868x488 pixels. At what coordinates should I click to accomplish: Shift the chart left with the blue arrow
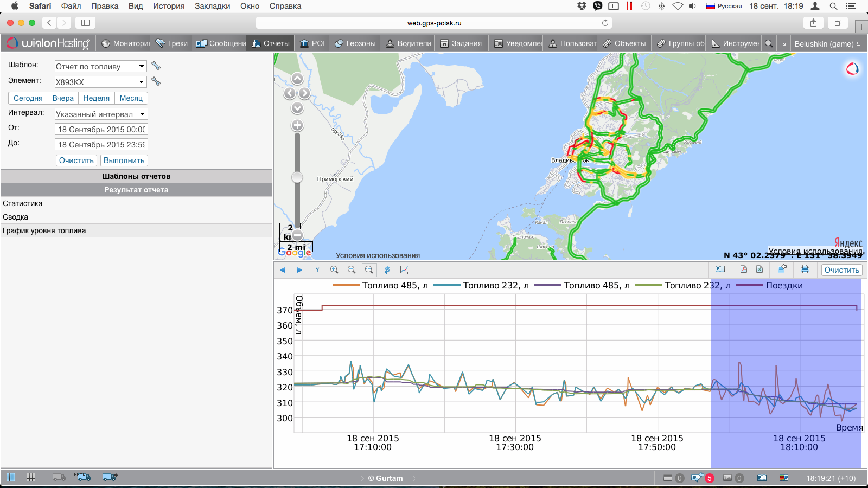pos(282,269)
